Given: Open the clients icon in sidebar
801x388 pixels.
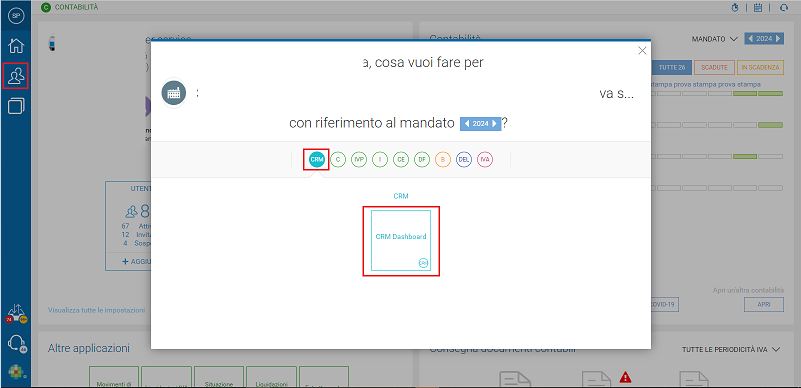Looking at the screenshot, I should click(16, 76).
